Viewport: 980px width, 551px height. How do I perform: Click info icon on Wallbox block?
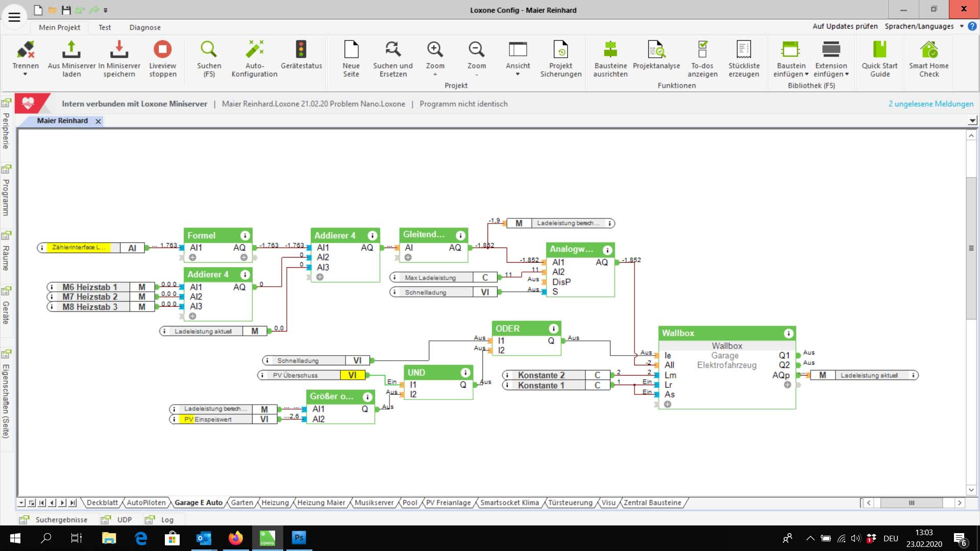coord(789,334)
